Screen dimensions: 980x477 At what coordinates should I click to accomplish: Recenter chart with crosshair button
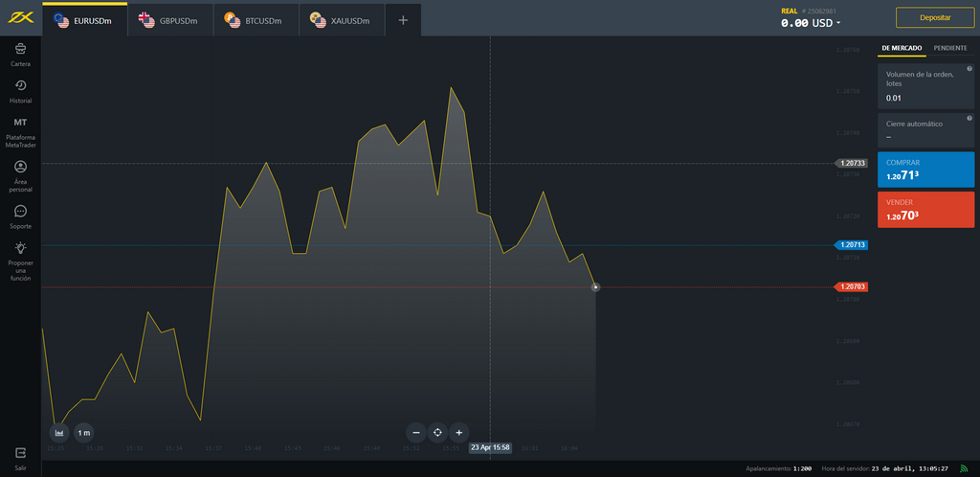point(437,433)
